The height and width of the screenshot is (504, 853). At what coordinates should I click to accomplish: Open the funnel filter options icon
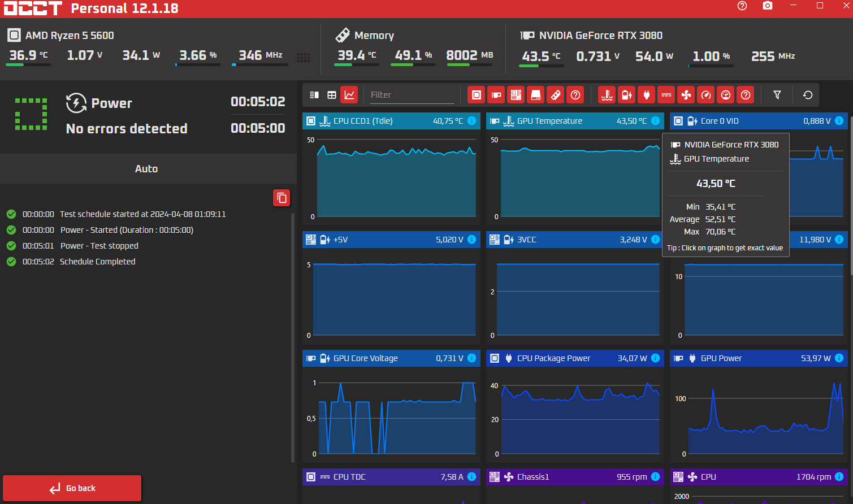(x=777, y=95)
